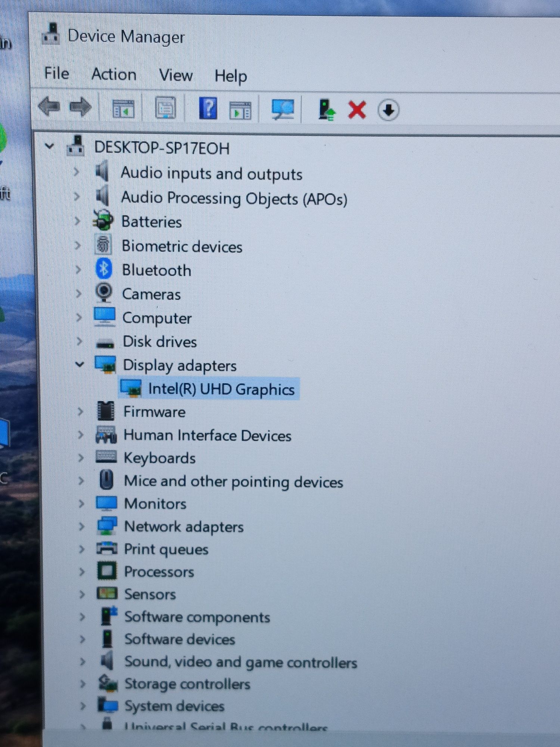Click the Bluetooth category icon

[104, 269]
